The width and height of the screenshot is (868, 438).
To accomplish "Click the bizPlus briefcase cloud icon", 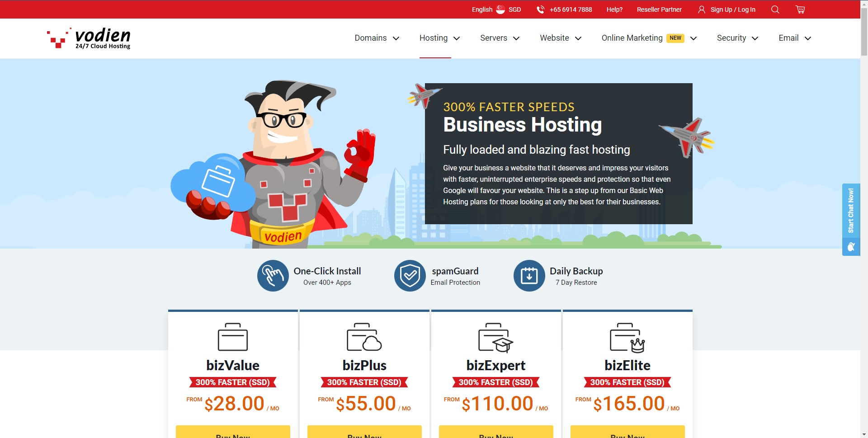I will coord(364,337).
